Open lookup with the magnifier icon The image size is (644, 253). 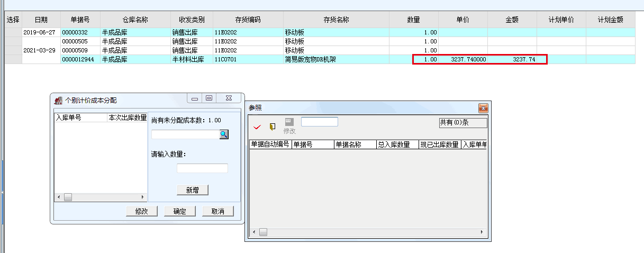pos(224,134)
